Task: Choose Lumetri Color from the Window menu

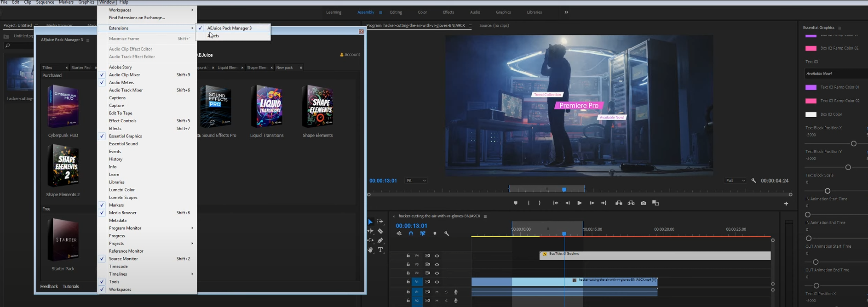Action: tap(122, 190)
